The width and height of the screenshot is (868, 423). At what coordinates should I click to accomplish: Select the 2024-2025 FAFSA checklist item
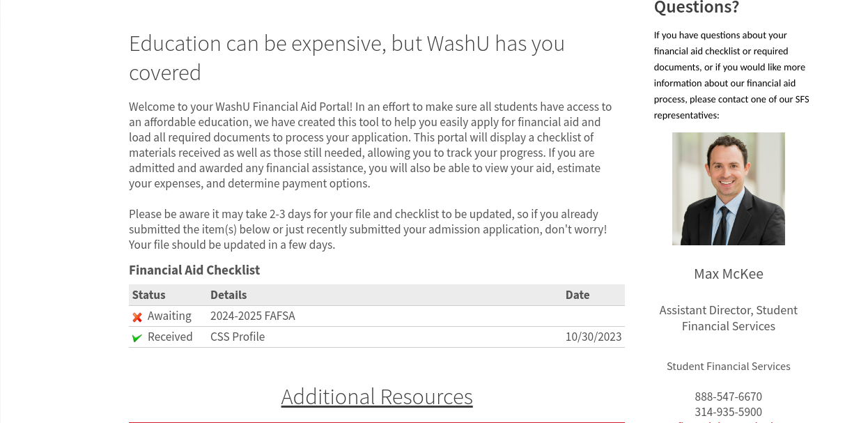[x=253, y=316]
